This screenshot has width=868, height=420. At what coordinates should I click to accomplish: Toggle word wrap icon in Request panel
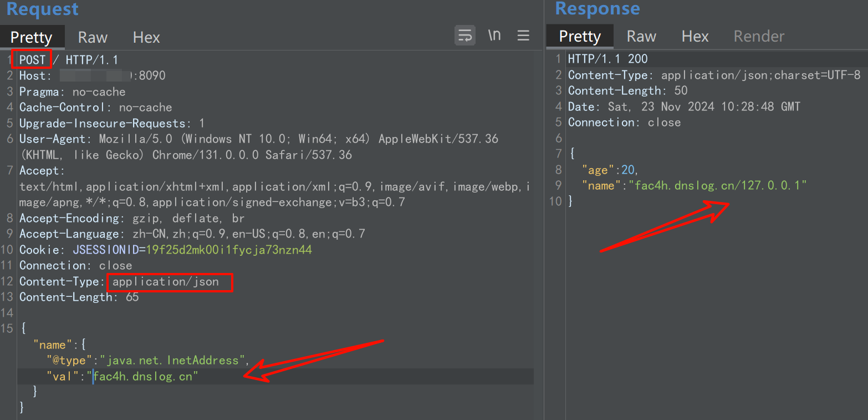(465, 36)
